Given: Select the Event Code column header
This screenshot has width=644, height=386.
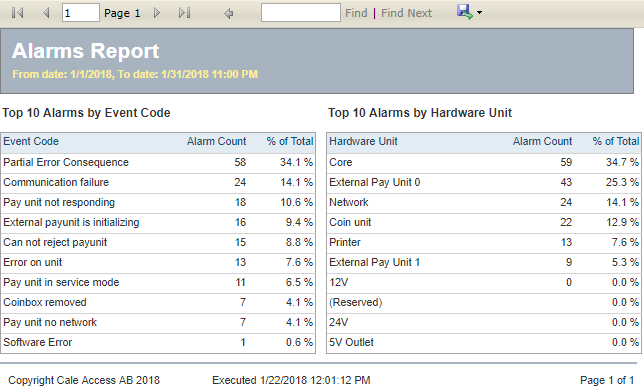Looking at the screenshot, I should pos(31,141).
